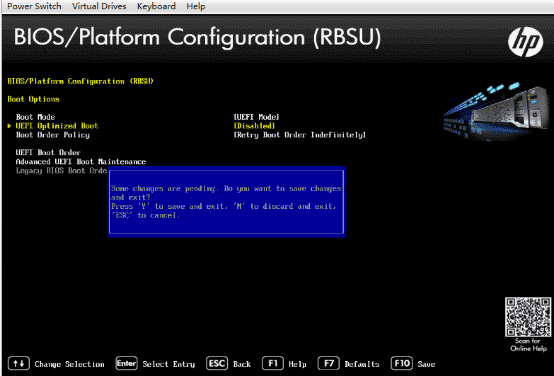554x376 pixels.
Task: Click the save changes pending dialog text
Action: (226, 202)
